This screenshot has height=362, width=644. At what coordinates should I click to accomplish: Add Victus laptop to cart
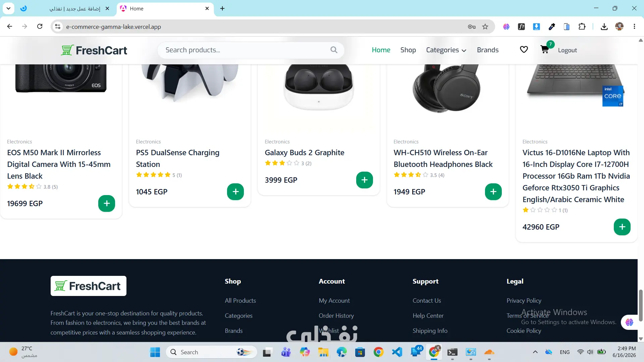click(622, 227)
